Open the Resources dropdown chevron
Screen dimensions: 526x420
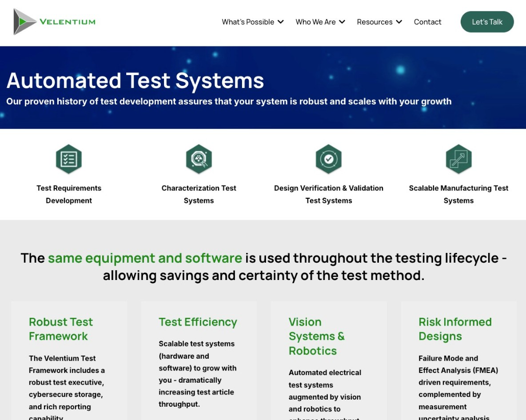399,22
